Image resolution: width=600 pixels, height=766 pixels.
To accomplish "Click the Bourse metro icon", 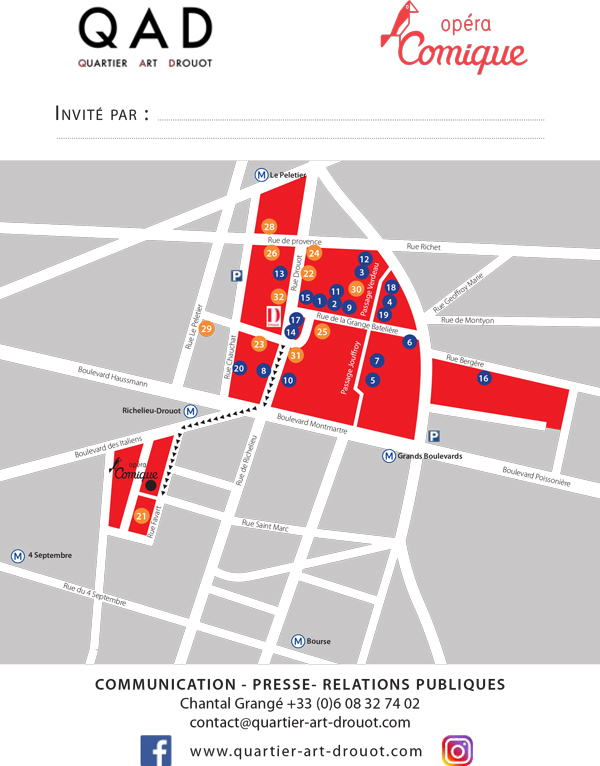I will pos(298,641).
